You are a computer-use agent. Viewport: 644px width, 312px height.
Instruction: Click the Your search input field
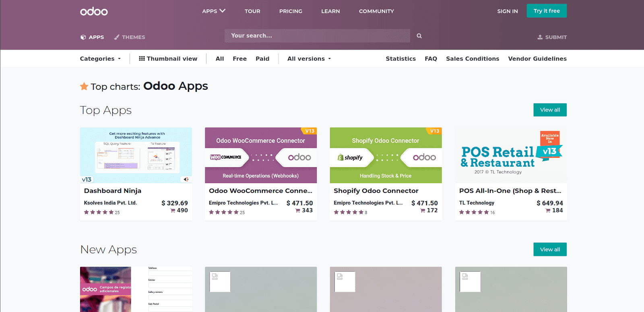(317, 36)
